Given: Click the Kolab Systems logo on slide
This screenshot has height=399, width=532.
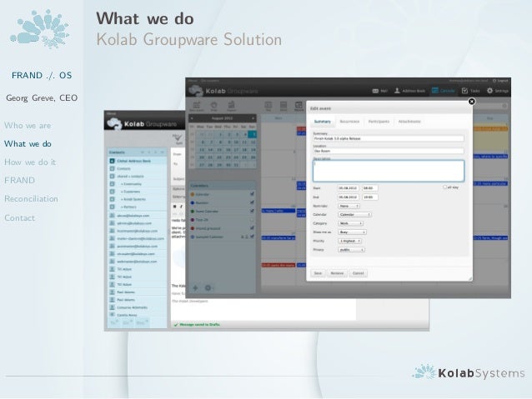Looking at the screenshot, I should 469,372.
